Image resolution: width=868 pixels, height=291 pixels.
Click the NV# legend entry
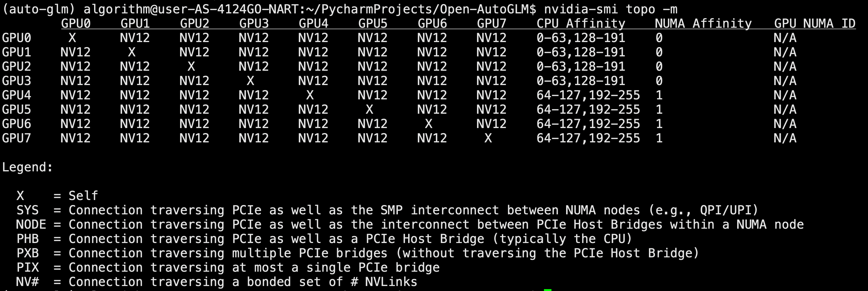(28, 282)
